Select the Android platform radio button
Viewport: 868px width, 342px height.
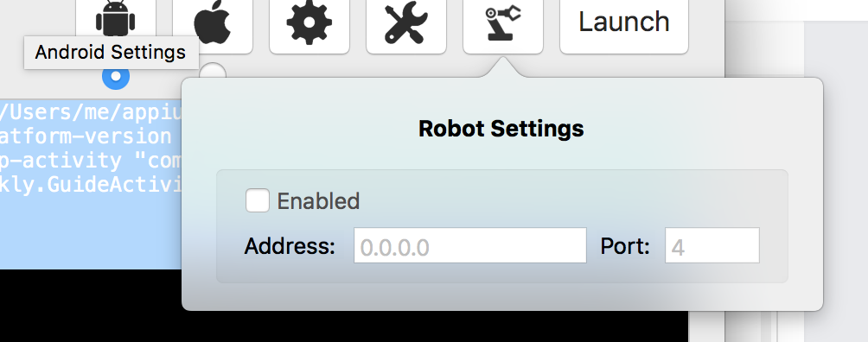[116, 76]
